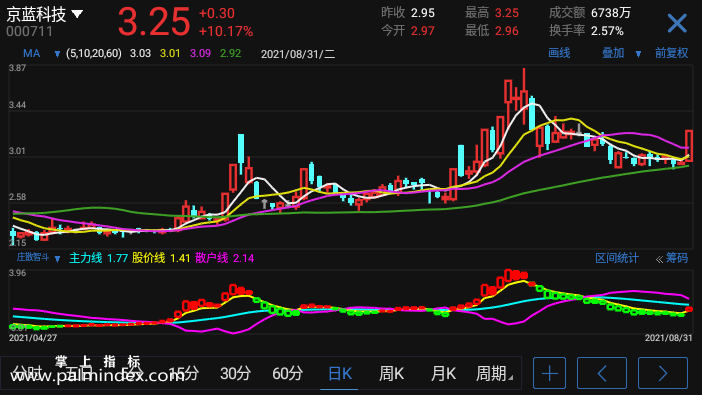Click the MA indicator label
This screenshot has width=702, height=395.
click(x=31, y=54)
